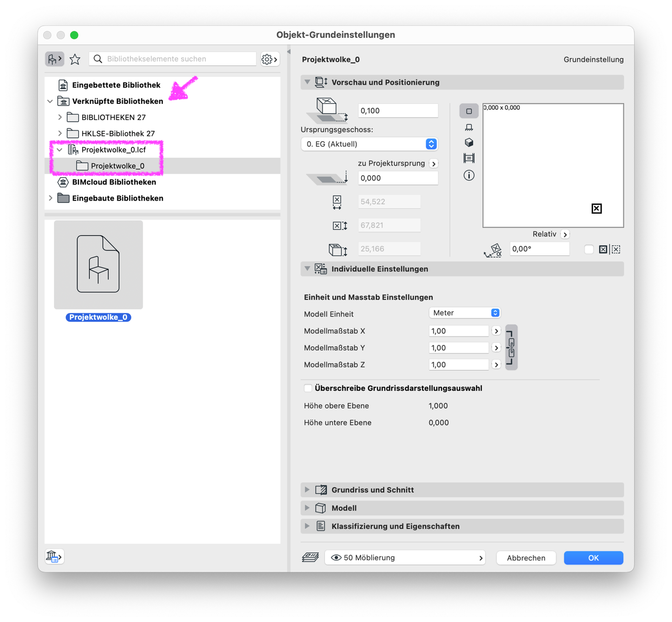Select the Projektwolke_0 object thumbnail
672x622 pixels.
pos(98,264)
